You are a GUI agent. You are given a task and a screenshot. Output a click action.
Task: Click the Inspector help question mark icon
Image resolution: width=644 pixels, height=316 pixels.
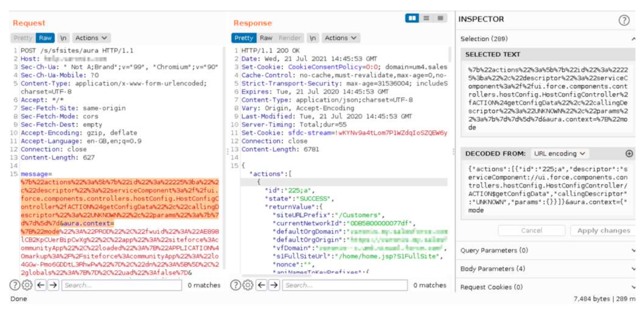pos(624,20)
